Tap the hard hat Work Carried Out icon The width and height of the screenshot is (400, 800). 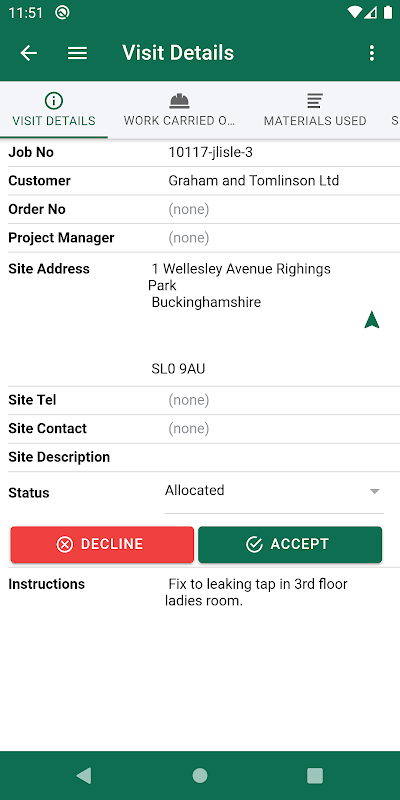click(179, 101)
